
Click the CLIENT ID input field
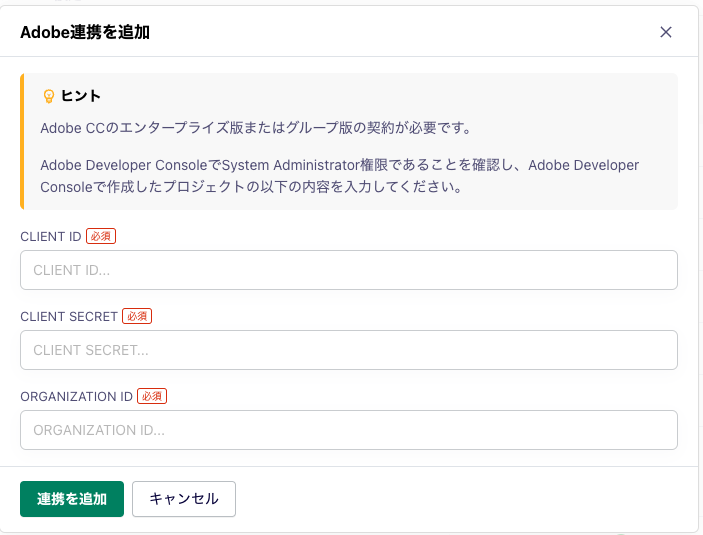[x=349, y=270]
